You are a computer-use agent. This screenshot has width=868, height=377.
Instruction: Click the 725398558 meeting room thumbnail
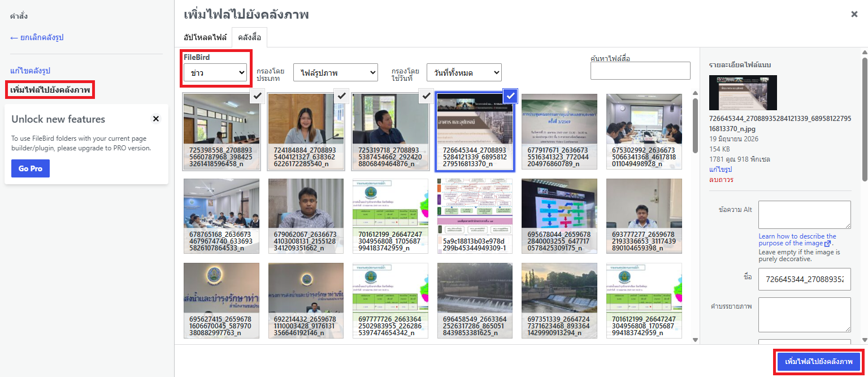(x=222, y=132)
